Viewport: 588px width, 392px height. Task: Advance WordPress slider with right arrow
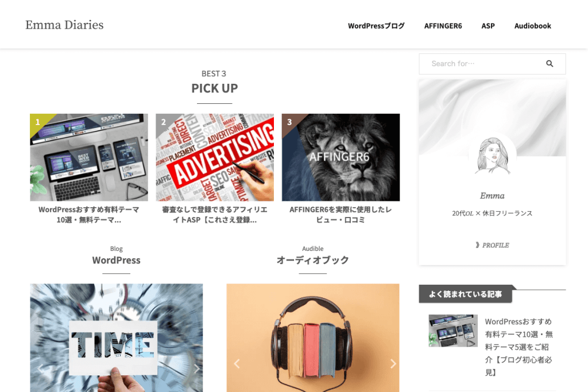pos(196,368)
